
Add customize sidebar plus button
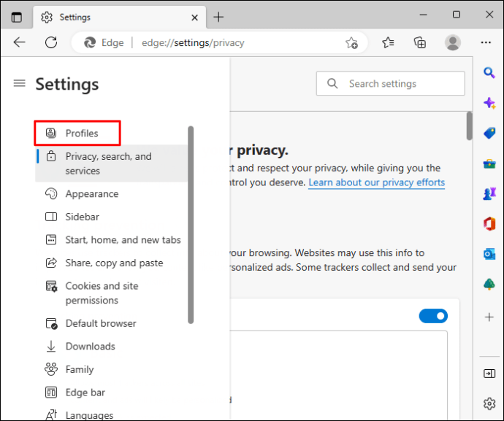click(x=489, y=317)
